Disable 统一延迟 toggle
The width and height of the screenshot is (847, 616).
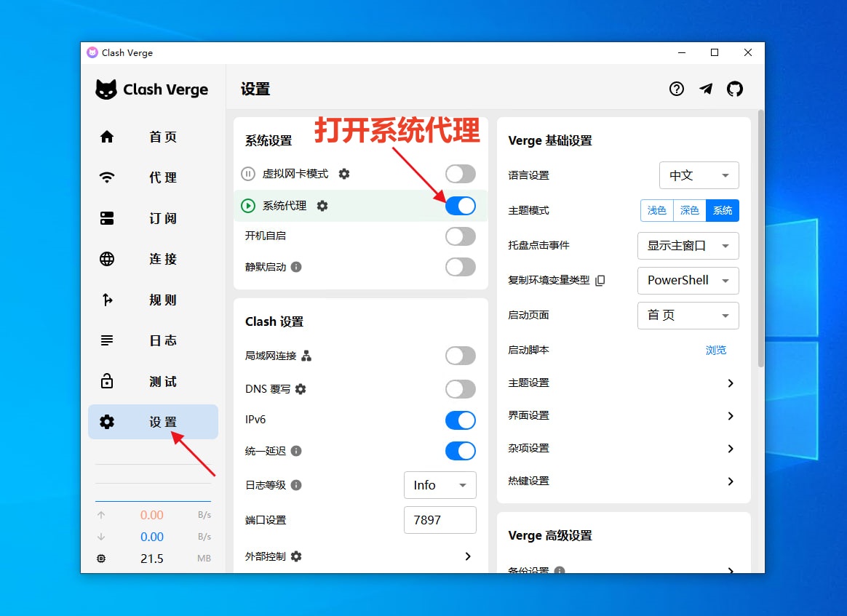[460, 451]
